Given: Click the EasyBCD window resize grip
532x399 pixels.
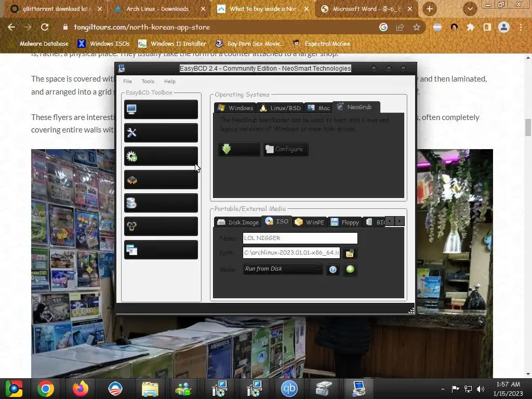Looking at the screenshot, I should pyautogui.click(x=411, y=310).
